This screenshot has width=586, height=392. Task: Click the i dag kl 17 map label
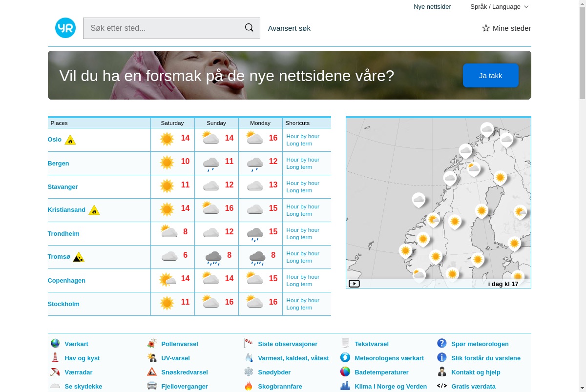point(503,284)
